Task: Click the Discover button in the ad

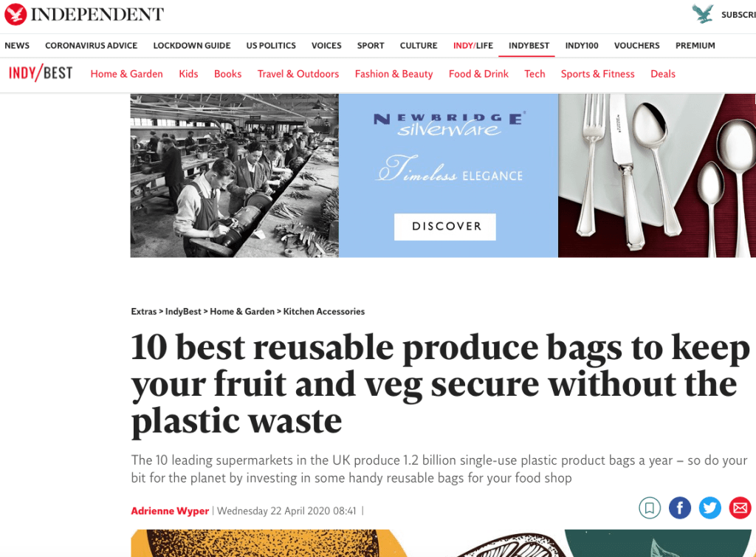Action: 445,227
